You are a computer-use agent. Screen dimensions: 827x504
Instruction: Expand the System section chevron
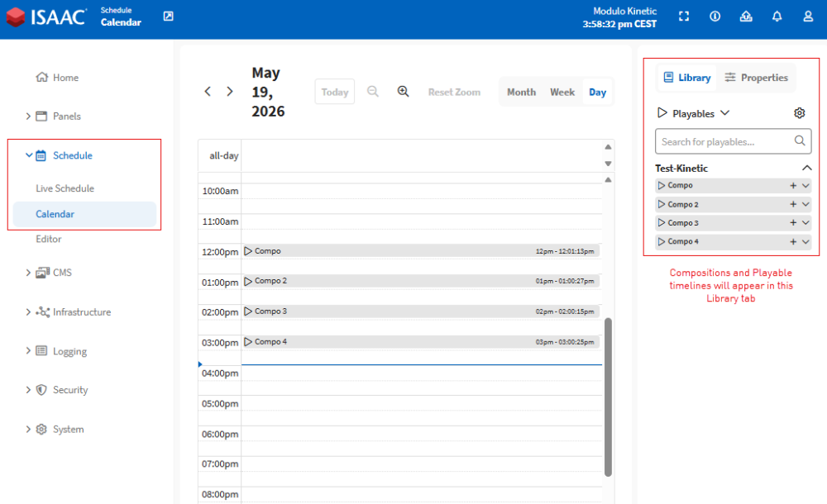coord(28,429)
